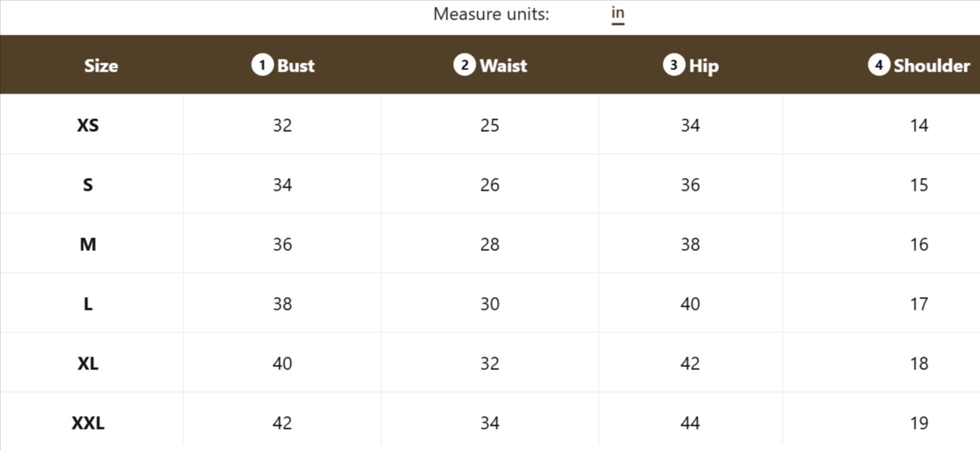
Task: Select the XL size row label
Action: [x=88, y=363]
